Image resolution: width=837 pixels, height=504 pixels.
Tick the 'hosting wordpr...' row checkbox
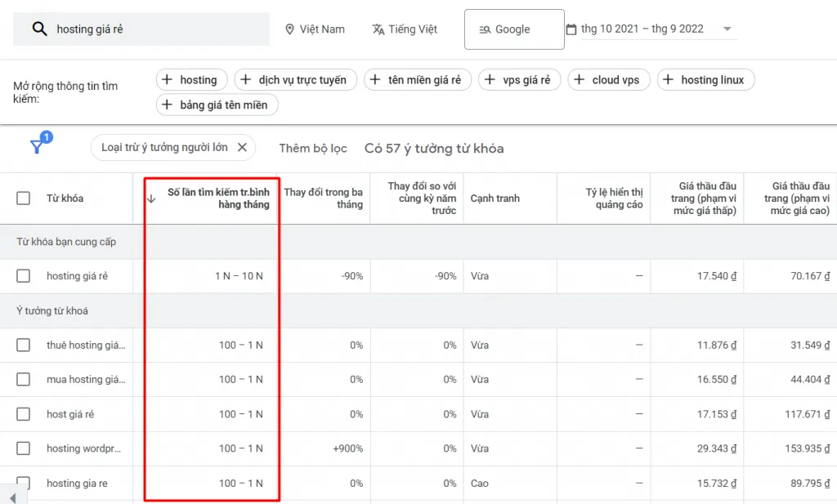click(24, 448)
